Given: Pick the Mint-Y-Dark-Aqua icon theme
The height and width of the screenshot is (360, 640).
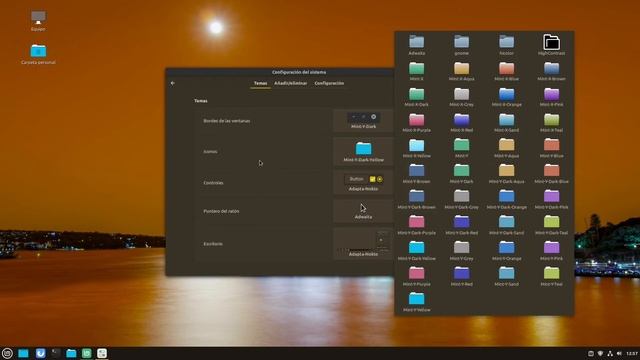Looking at the screenshot, I should (x=507, y=173).
